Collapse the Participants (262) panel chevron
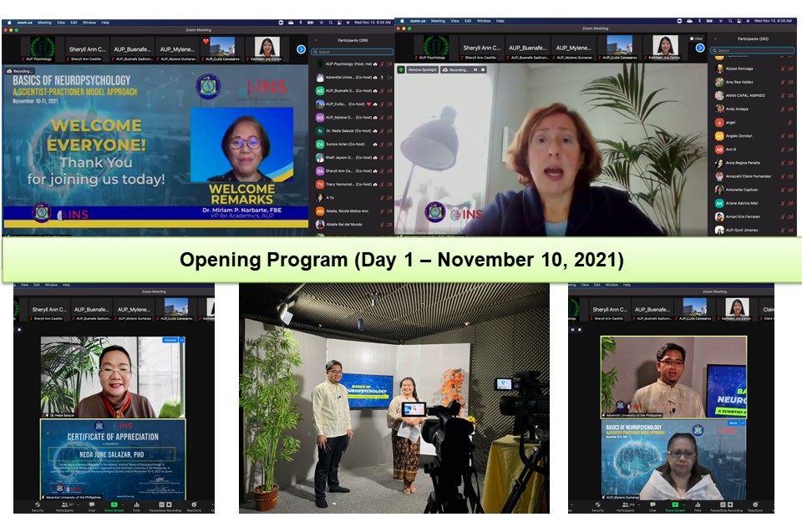 (x=715, y=38)
